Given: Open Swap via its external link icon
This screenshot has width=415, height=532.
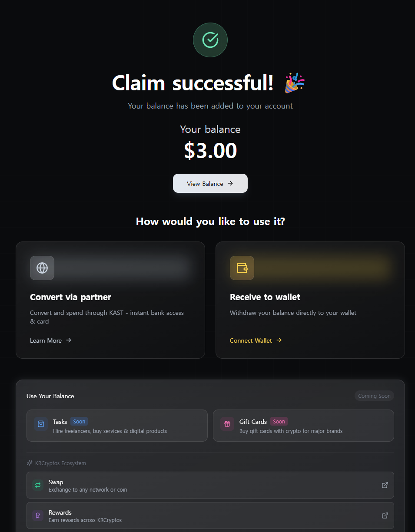Looking at the screenshot, I should tap(385, 485).
